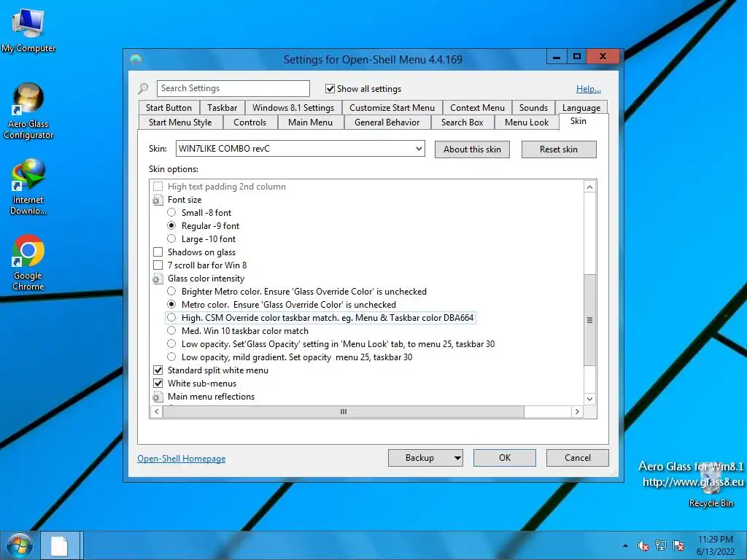Click the options list scroll up arrow
The width and height of the screenshot is (747, 560).
(x=589, y=187)
